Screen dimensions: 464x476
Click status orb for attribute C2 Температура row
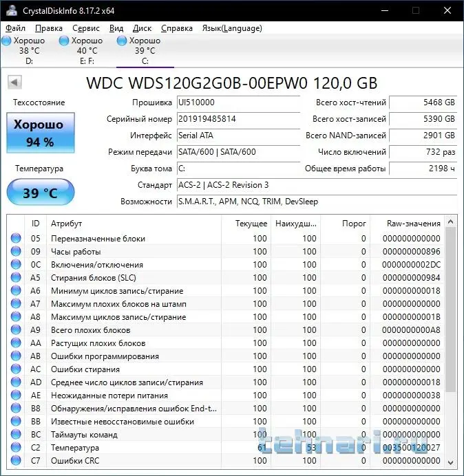(x=16, y=448)
